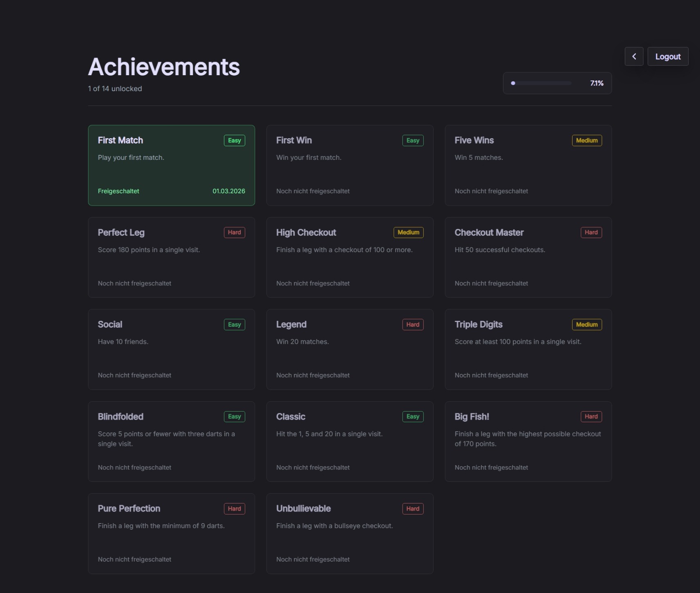Click the Hard badge on Big Fish!

pyautogui.click(x=591, y=416)
